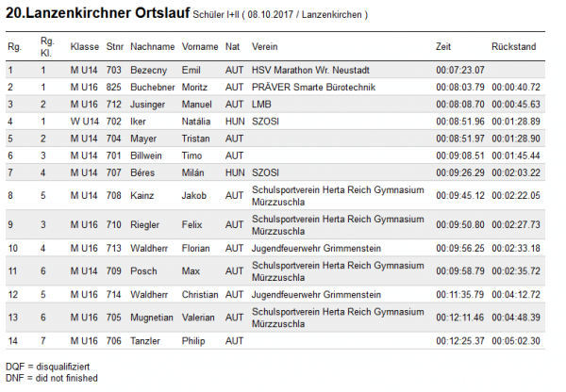Select the Zeit column header
566x392 pixels.
(443, 46)
